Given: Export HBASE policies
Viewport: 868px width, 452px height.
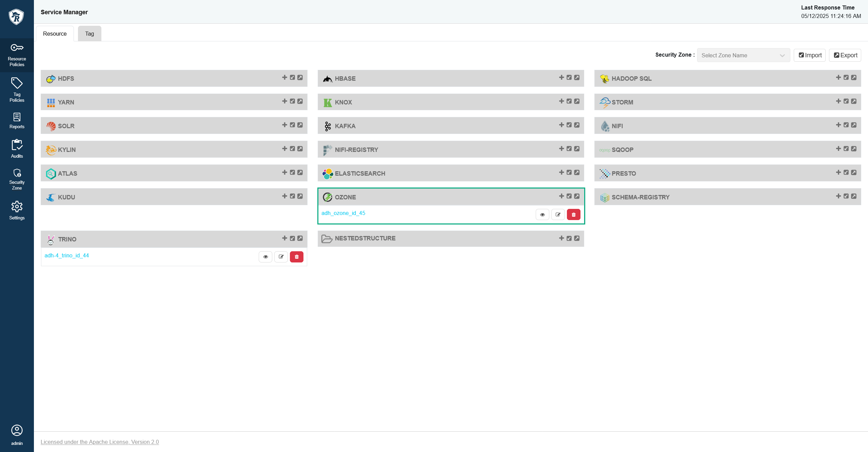Looking at the screenshot, I should point(577,78).
